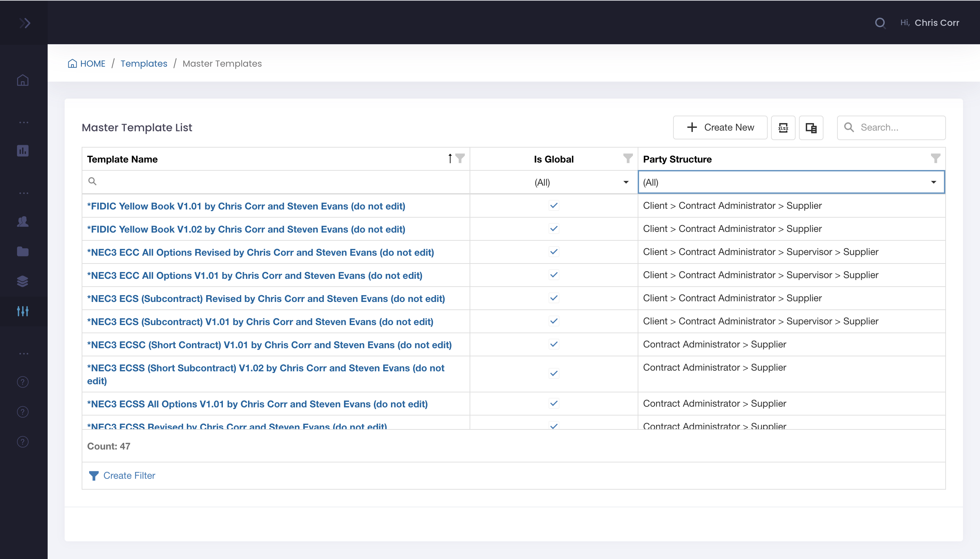The height and width of the screenshot is (559, 980).
Task: Click the funnel icon beside Create Filter
Action: click(x=94, y=476)
